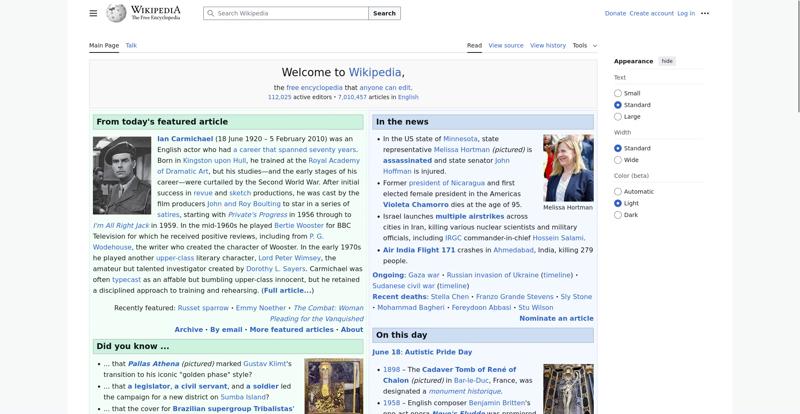The width and height of the screenshot is (800, 414).
Task: Open the View history tab
Action: [x=548, y=45]
